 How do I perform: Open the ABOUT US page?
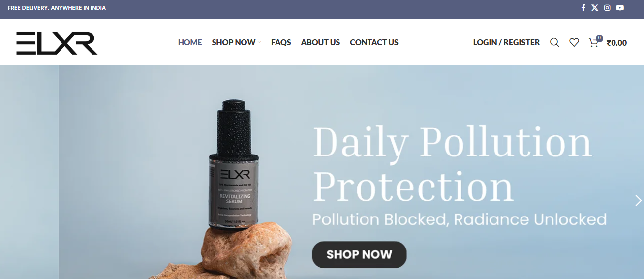coord(320,42)
